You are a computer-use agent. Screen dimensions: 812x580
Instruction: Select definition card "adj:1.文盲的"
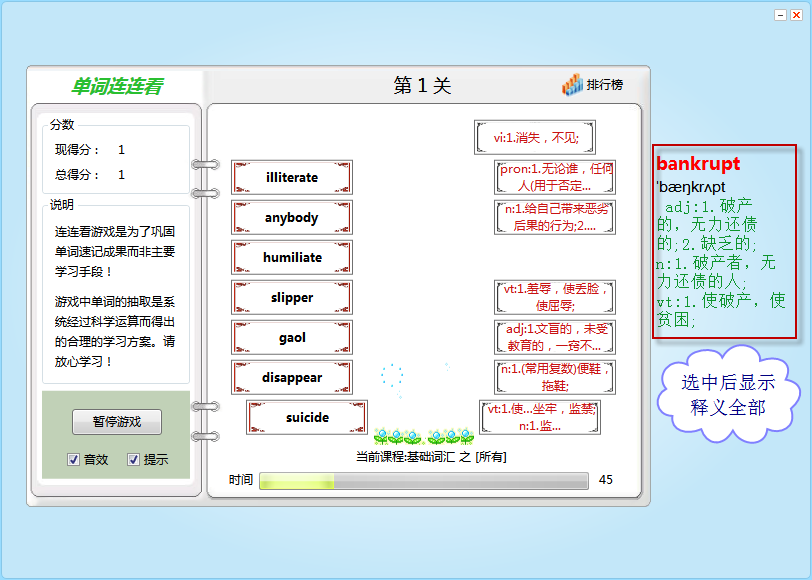click(555, 338)
